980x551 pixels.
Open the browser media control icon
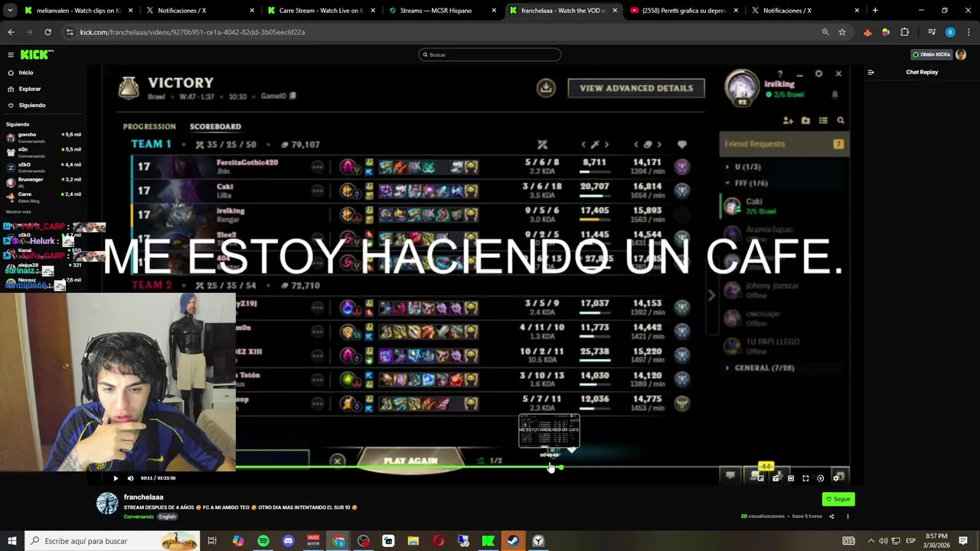click(932, 32)
